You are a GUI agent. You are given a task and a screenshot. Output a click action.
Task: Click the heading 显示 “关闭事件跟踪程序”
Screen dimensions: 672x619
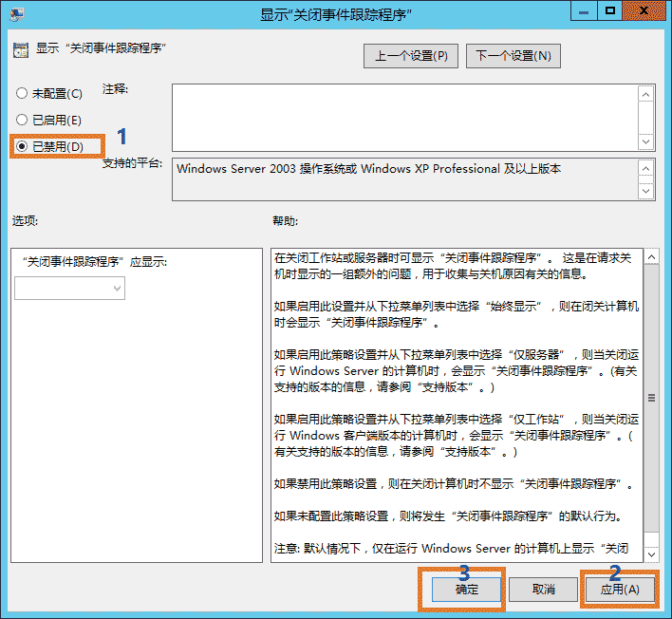click(x=101, y=48)
